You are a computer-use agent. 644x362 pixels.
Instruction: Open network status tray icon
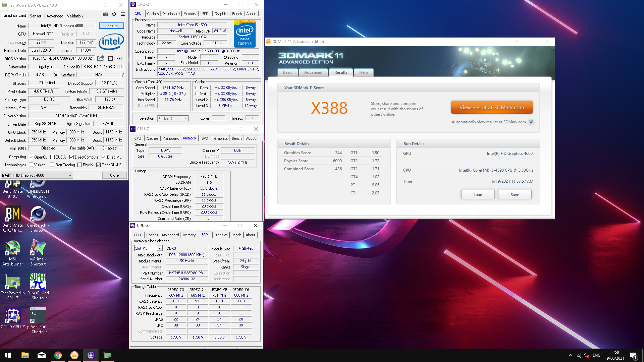(x=579, y=355)
